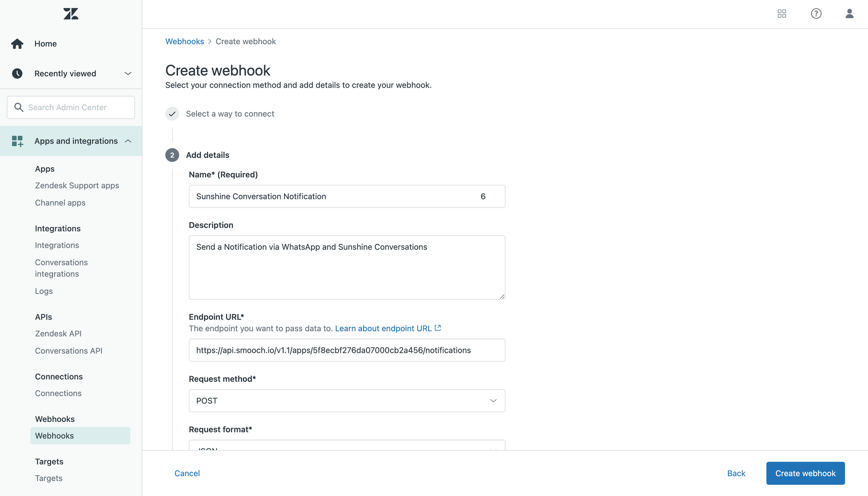The width and height of the screenshot is (868, 496).
Task: Open the external link icon beside Learn about endpoint URL
Action: [x=438, y=328]
